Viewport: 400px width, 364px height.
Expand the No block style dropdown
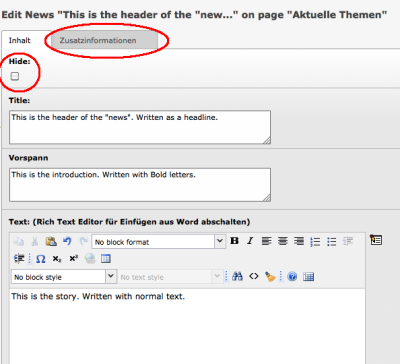pos(64,277)
